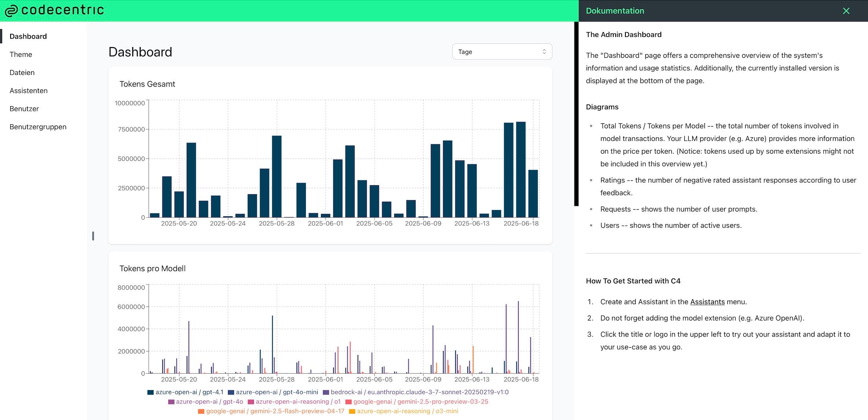The width and height of the screenshot is (868, 420).
Task: Go to the Theme page
Action: point(21,54)
